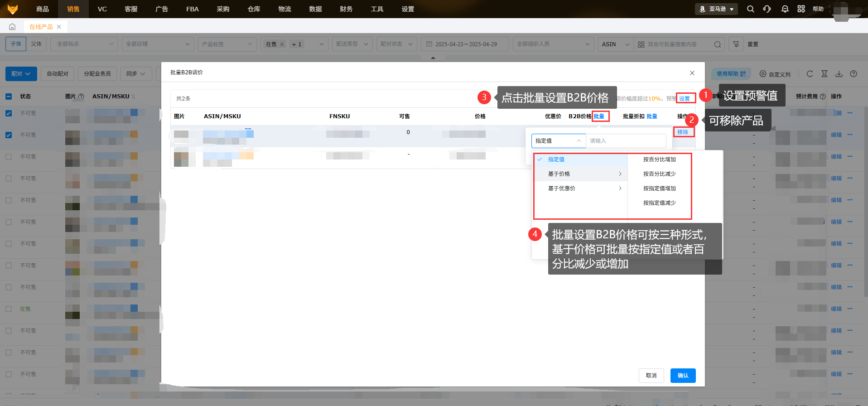Click the search magnifier in top bar

[750, 9]
